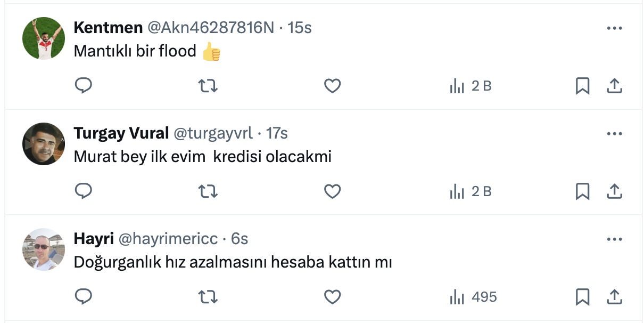Repost Hayri's tweet about doğurganlık
644x323 pixels.
point(208,296)
